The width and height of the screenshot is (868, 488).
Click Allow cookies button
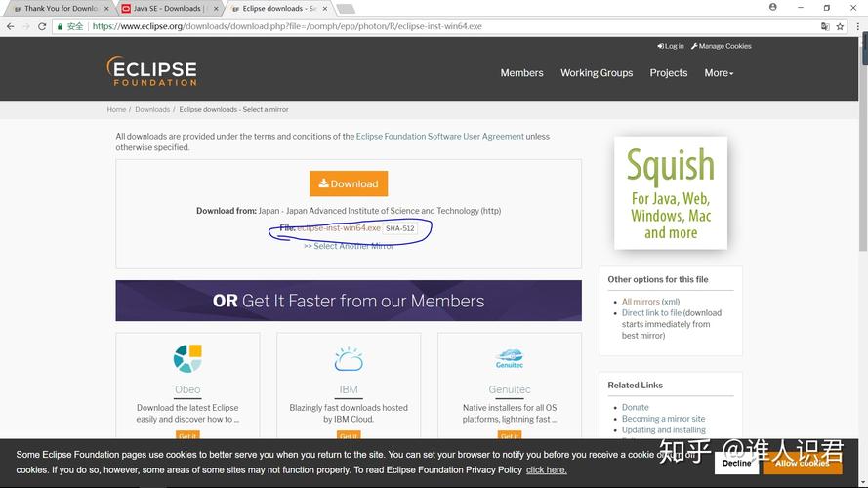coord(803,463)
